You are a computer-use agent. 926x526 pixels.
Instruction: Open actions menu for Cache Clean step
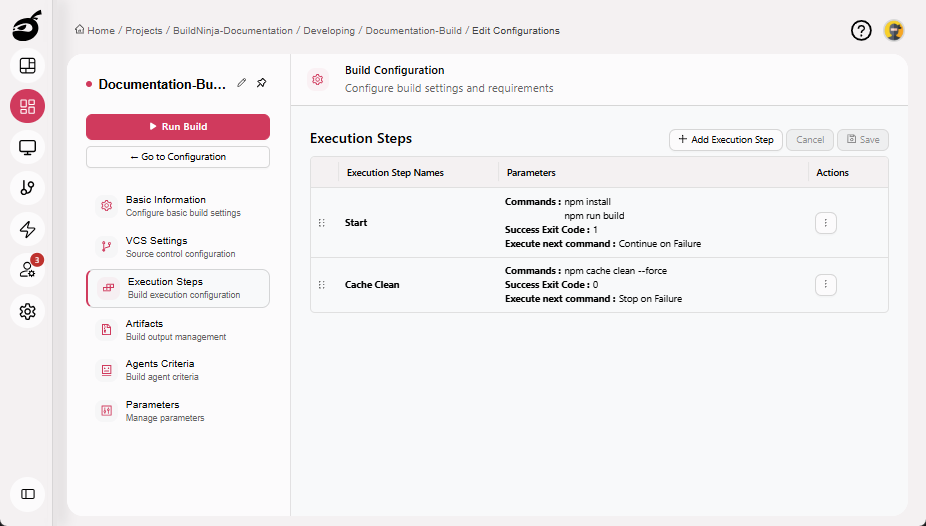[x=825, y=285]
